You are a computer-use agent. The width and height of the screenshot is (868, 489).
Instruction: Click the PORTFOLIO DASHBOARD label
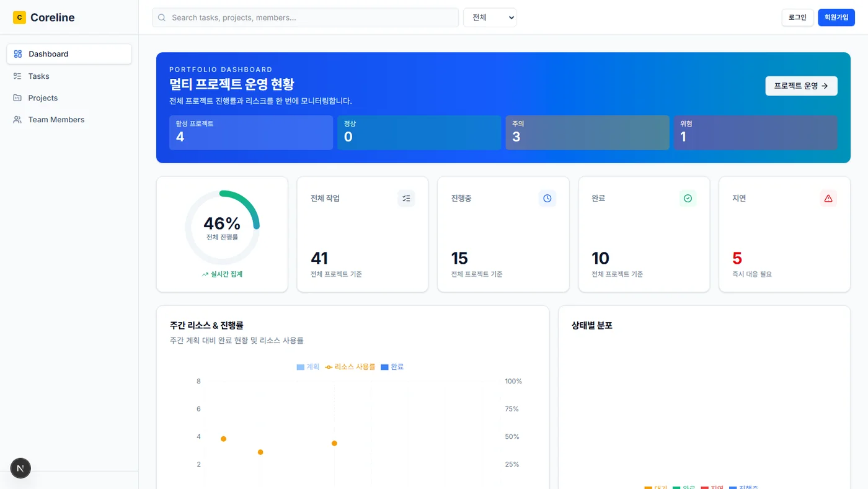[221, 70]
